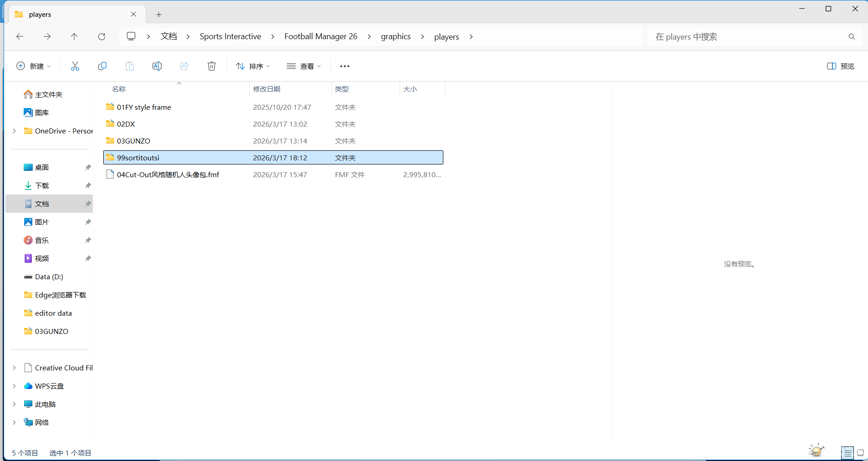
Task: Switch to large thumbnails view in status bar
Action: [x=860, y=453]
